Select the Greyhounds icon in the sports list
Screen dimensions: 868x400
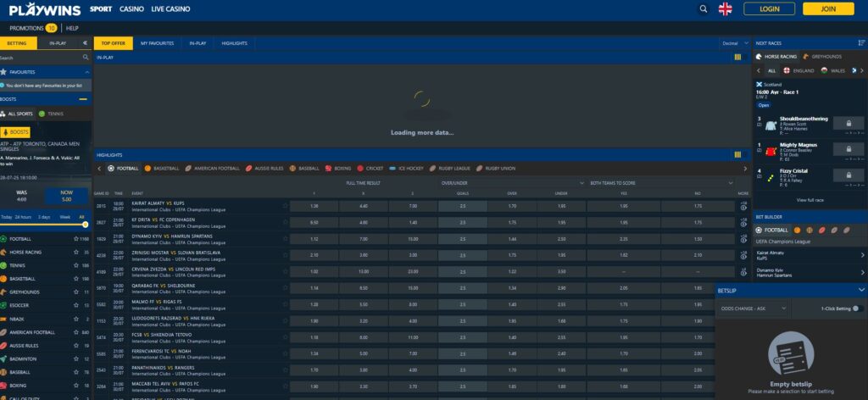[3, 292]
